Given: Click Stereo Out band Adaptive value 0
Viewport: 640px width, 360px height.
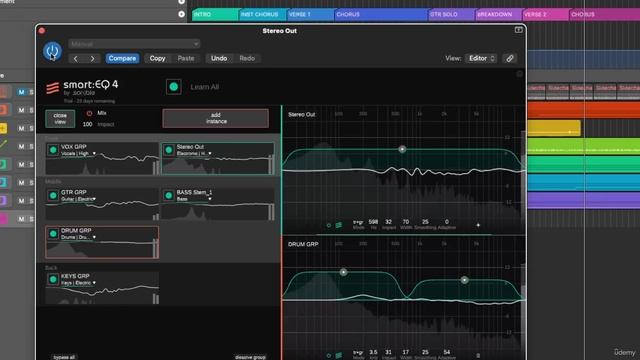Looking at the screenshot, I should pos(447,222).
